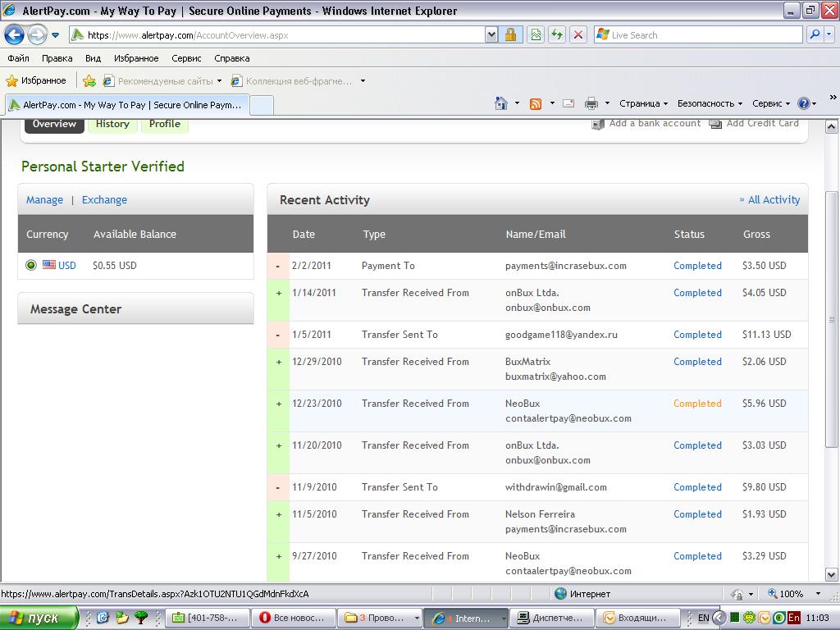Launch the tree icon in Quick Launch
Viewport: 840px width, 630px height.
[141, 618]
